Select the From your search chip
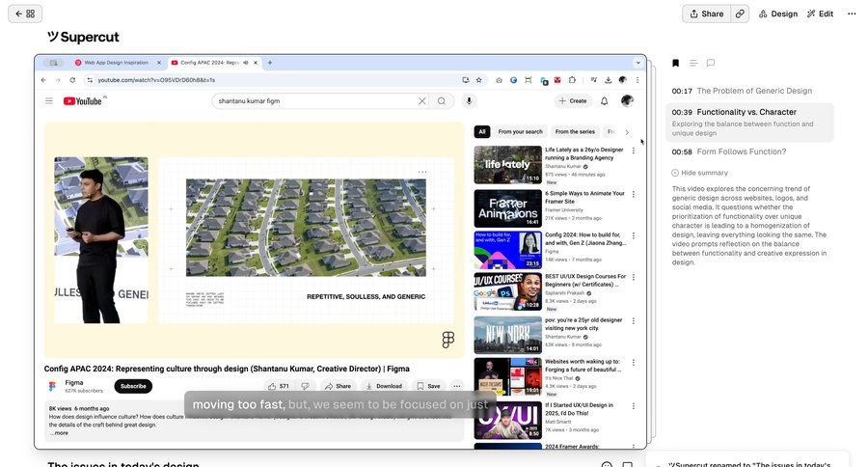This screenshot has height=467, width=868. (x=521, y=132)
